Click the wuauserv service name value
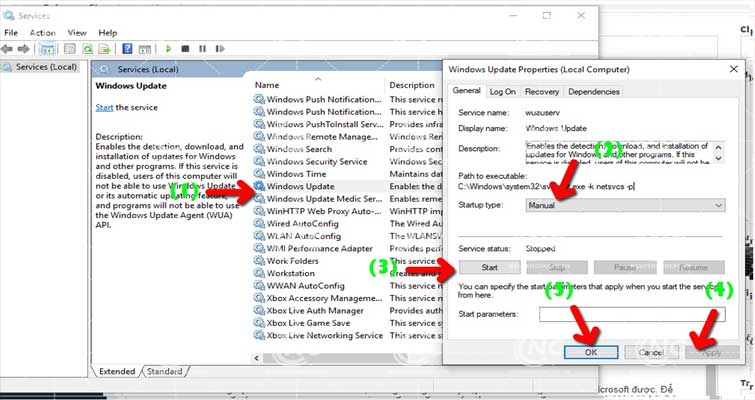The image size is (755, 400). (x=543, y=113)
